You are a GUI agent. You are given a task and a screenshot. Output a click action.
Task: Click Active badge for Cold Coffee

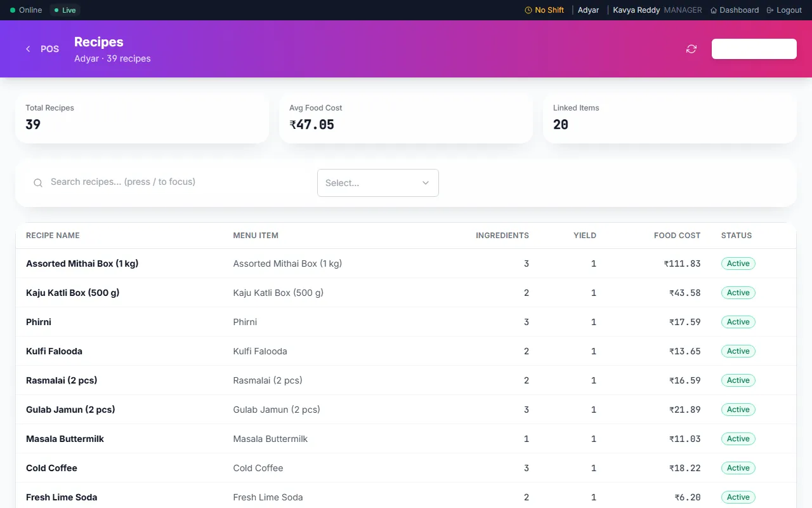point(738,468)
